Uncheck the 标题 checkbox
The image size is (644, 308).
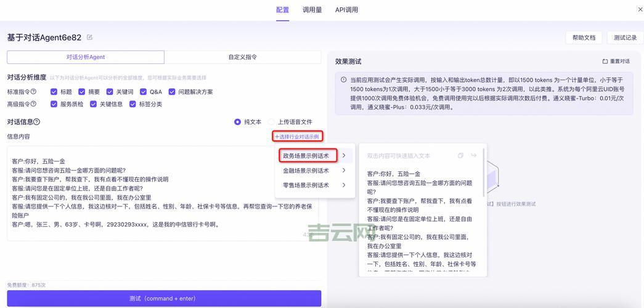(54, 92)
